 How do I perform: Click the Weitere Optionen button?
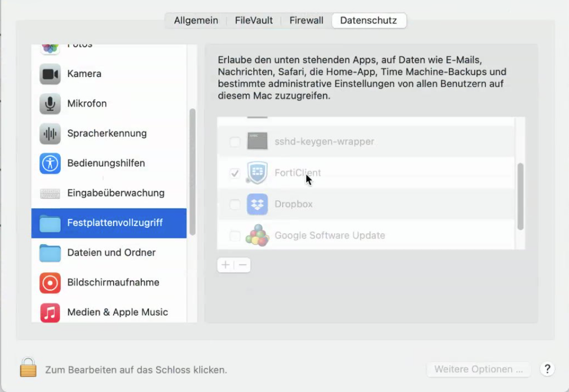coord(478,370)
